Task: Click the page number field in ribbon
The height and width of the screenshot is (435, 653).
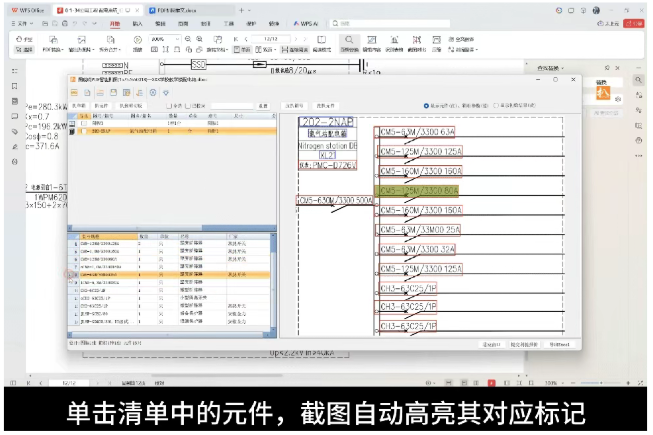Action: pyautogui.click(x=271, y=39)
